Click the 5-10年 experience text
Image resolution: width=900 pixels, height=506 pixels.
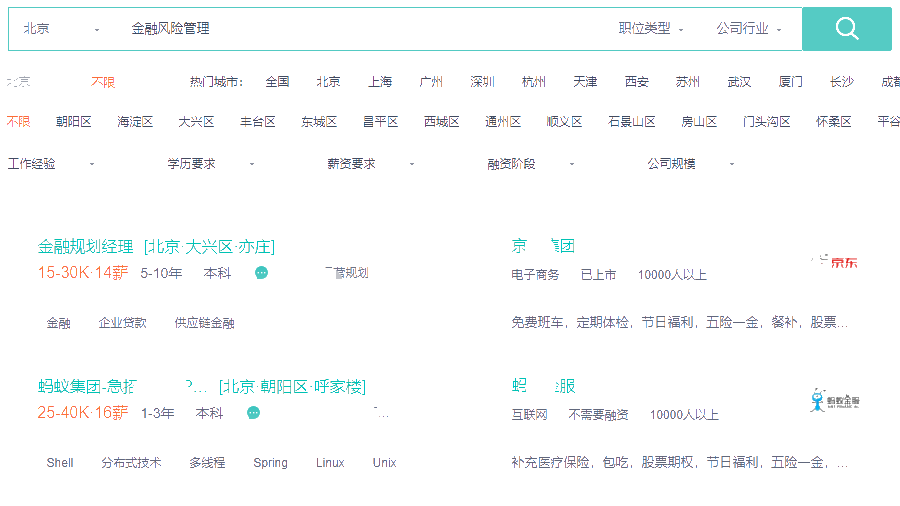tap(161, 274)
